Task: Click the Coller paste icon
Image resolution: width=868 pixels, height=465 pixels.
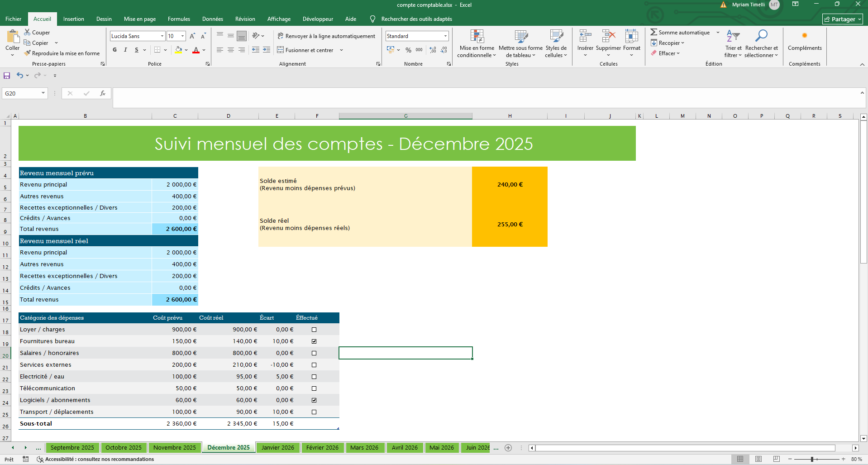Action: point(12,37)
